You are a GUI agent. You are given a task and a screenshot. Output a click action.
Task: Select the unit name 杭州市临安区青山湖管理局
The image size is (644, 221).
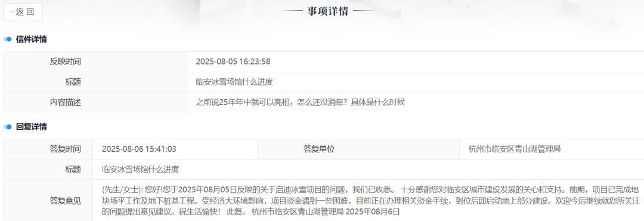point(515,149)
